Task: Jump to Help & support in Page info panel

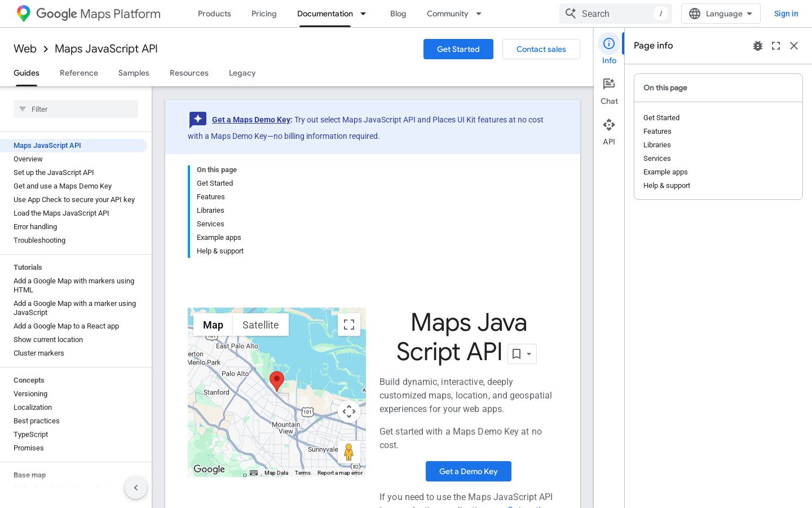Action: [x=667, y=186]
